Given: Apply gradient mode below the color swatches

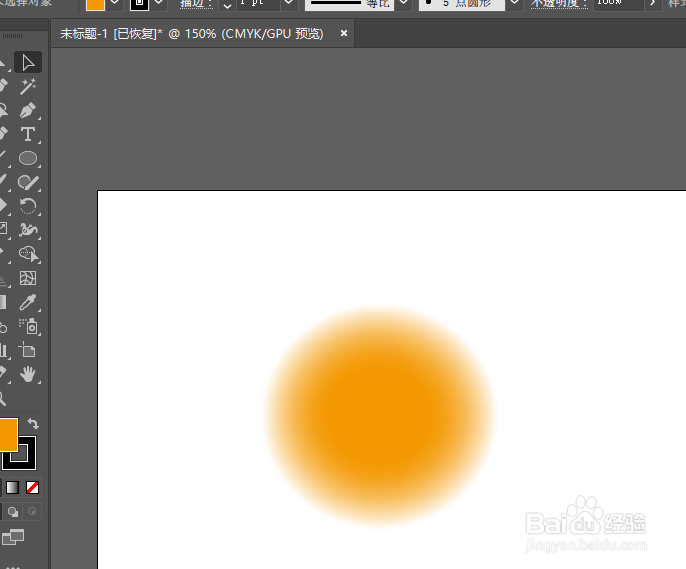Looking at the screenshot, I should coord(12,488).
